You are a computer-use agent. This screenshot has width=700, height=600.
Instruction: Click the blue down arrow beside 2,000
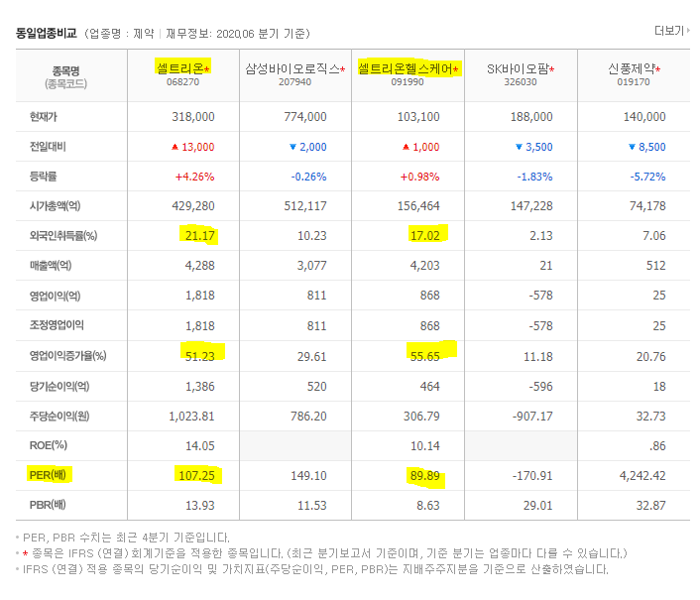point(292,147)
